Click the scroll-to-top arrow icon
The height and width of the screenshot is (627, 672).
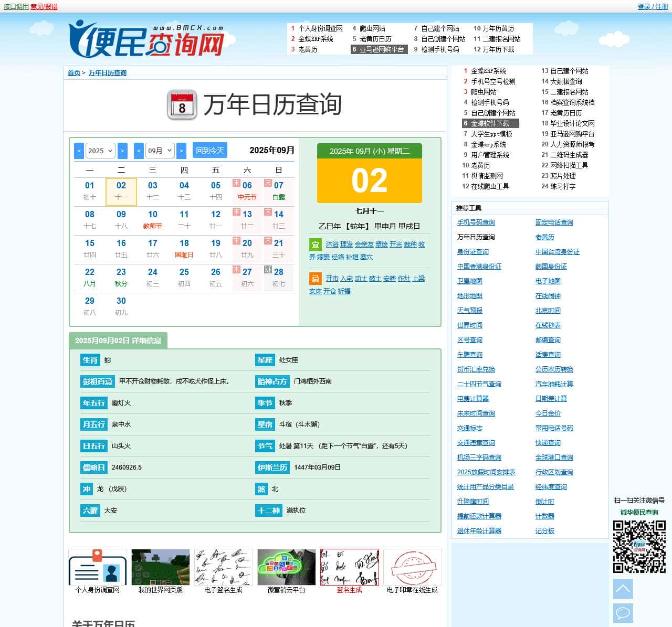[x=623, y=589]
